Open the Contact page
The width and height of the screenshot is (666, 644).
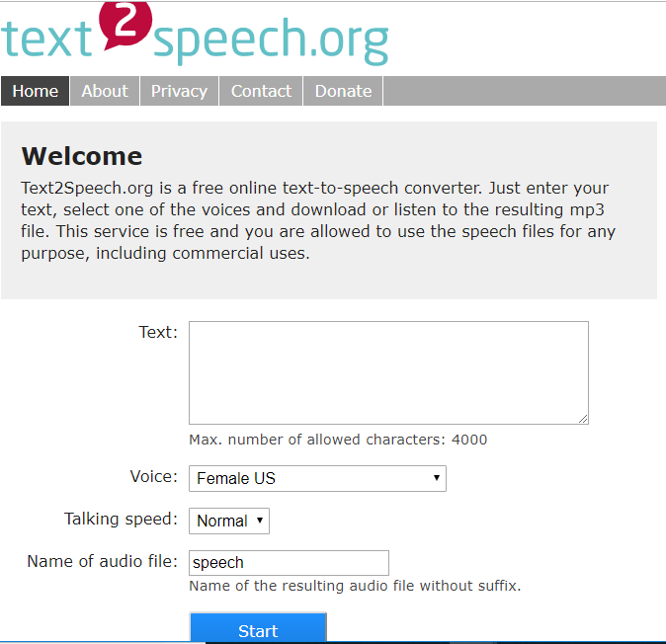point(261,91)
